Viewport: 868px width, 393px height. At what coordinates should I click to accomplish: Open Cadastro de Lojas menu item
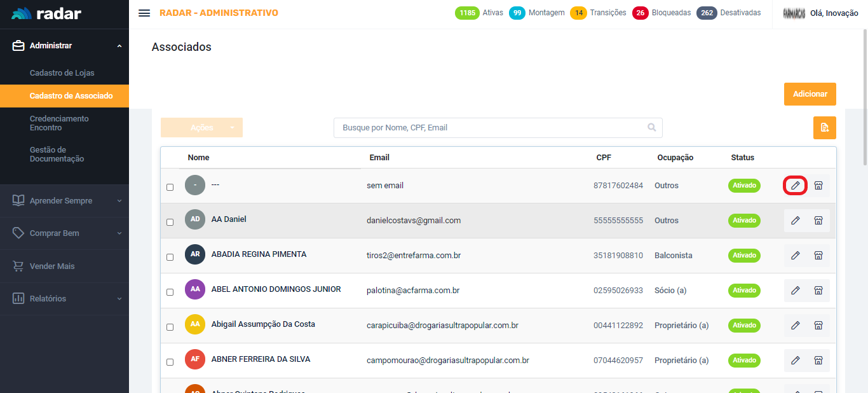pos(62,73)
